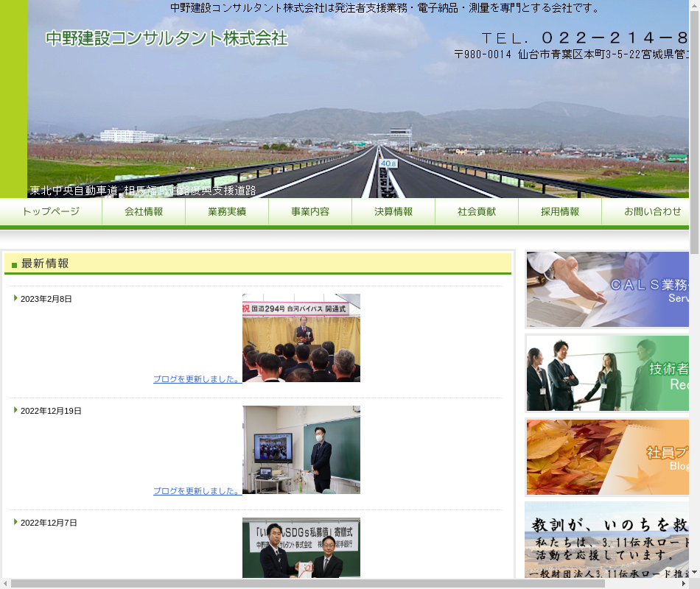This screenshot has height=589, width=700.
Task: Go to お問い合わせ page
Action: point(645,211)
